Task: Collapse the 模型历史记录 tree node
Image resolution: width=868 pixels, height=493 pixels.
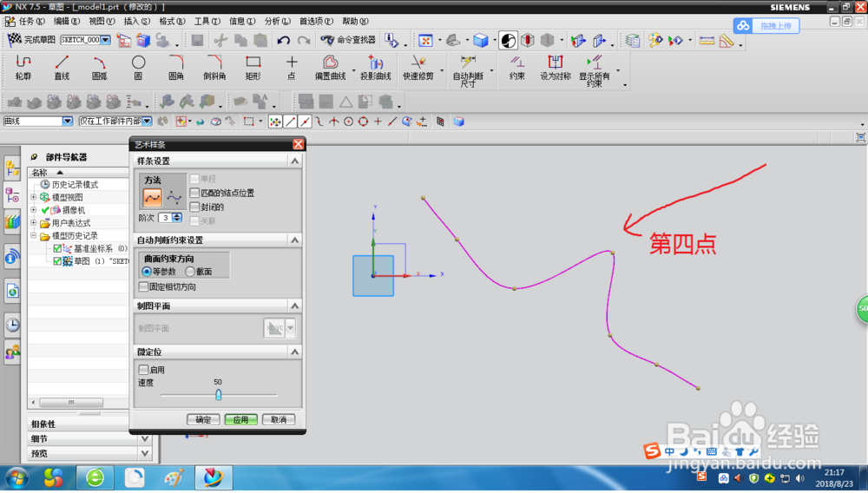Action: point(33,236)
